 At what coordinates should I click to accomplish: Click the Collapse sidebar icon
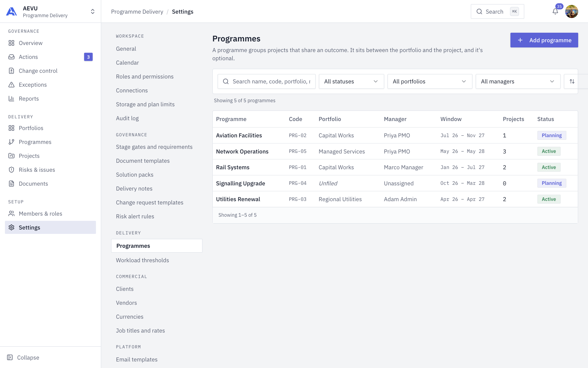(x=10, y=358)
